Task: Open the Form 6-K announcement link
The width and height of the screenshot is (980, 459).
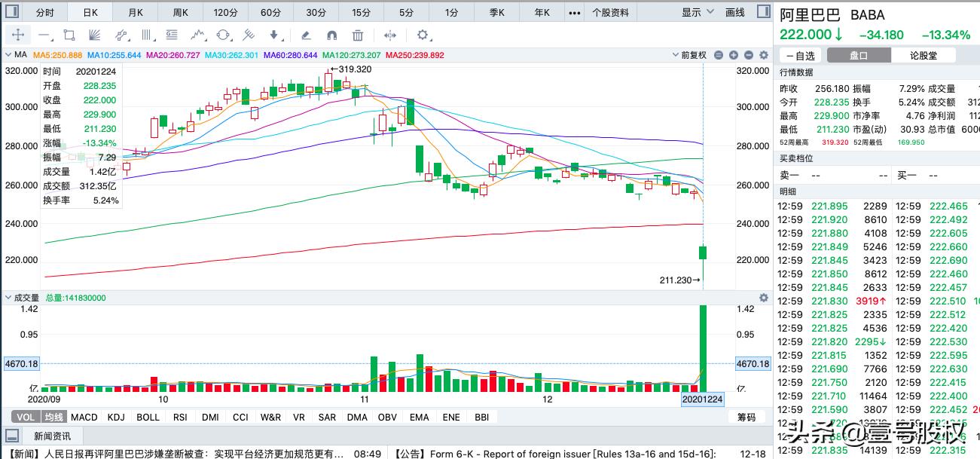Action: pyautogui.click(x=554, y=454)
